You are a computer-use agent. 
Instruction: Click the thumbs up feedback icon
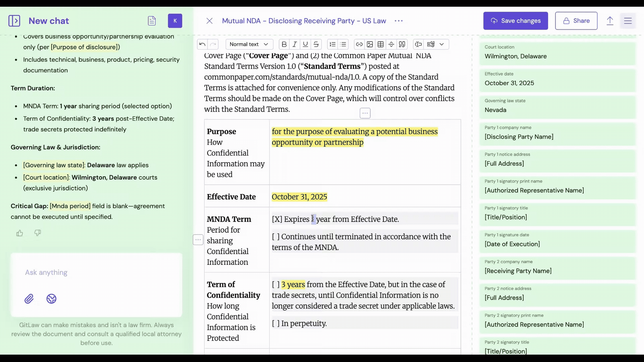[20, 233]
